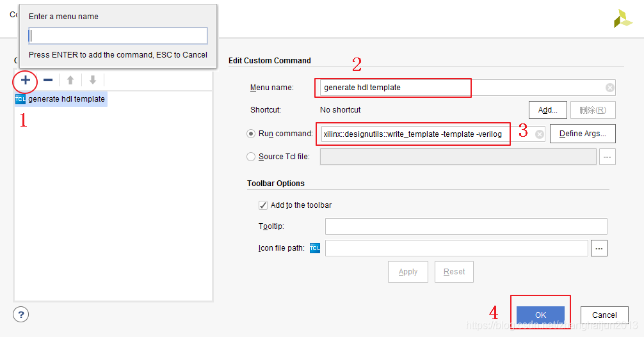Move command up with arrow icon

pyautogui.click(x=70, y=80)
